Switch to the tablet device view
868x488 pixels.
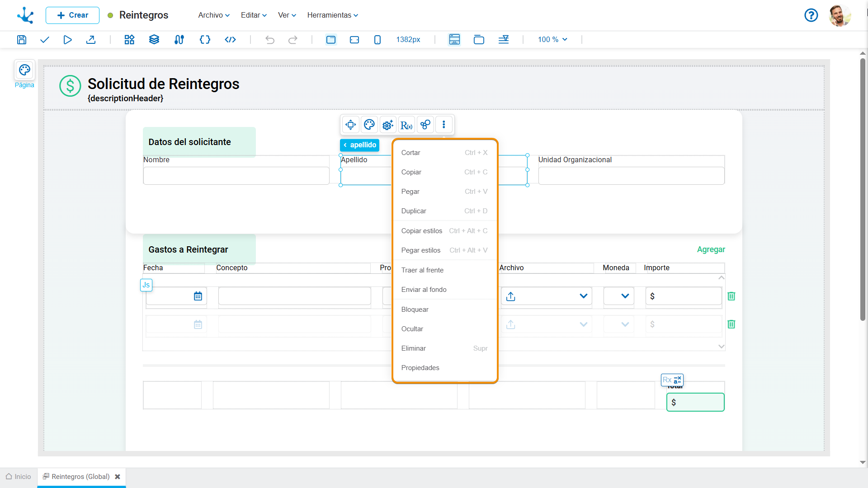click(354, 40)
